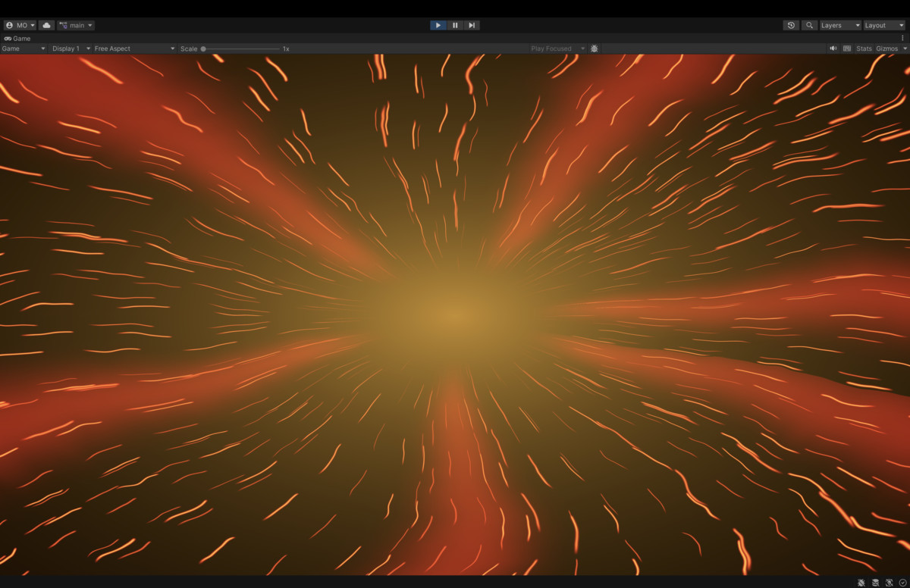Open the Undo History icon
This screenshot has width=910, height=588.
tap(791, 25)
